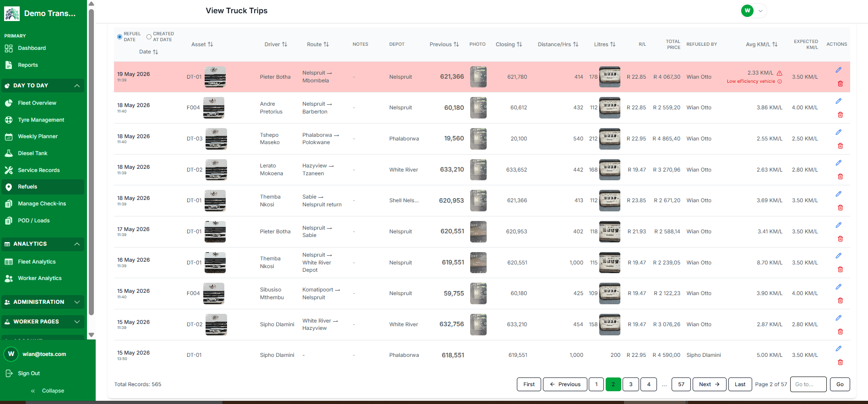The width and height of the screenshot is (868, 404).
Task: Edit the 16 May Themba Nkosi record
Action: pos(838,256)
